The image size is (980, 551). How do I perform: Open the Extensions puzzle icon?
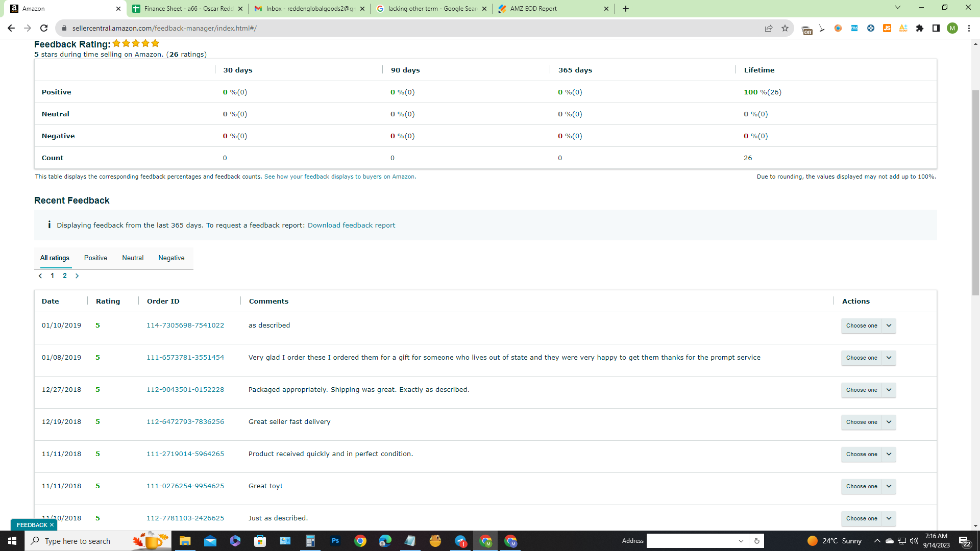pyautogui.click(x=920, y=28)
